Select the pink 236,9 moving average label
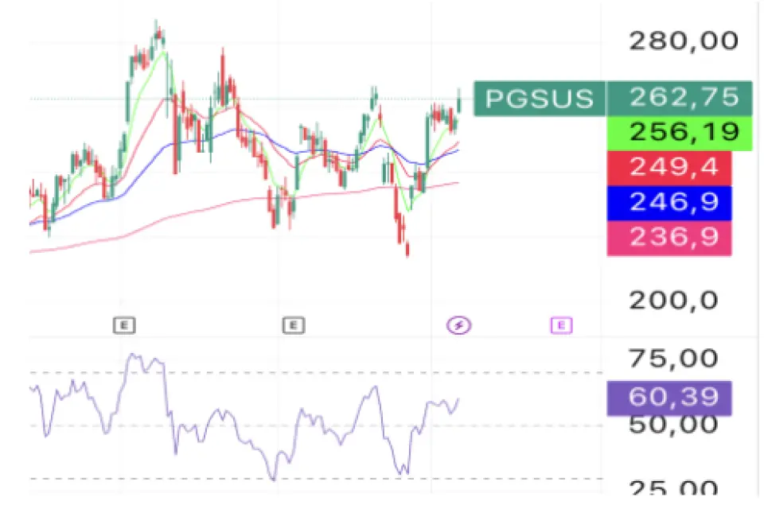Viewport: 764px width, 532px height. [669, 238]
